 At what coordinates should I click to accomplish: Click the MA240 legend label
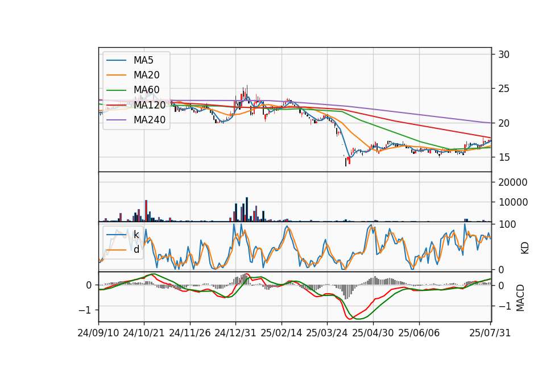(150, 120)
